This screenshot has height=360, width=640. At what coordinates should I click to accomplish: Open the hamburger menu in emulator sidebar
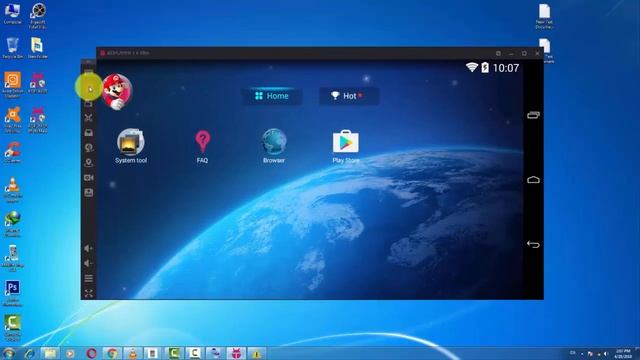89,278
